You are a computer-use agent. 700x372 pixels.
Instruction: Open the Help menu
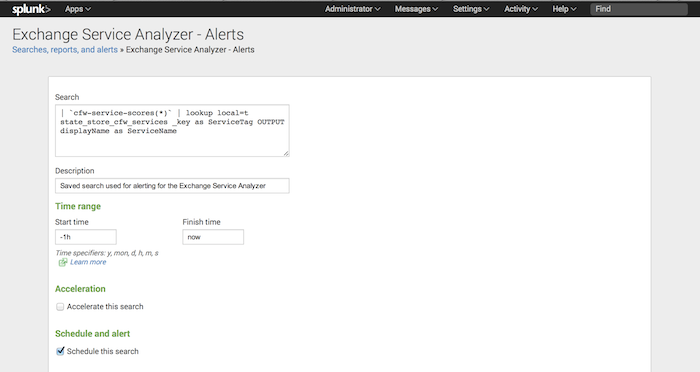564,9
